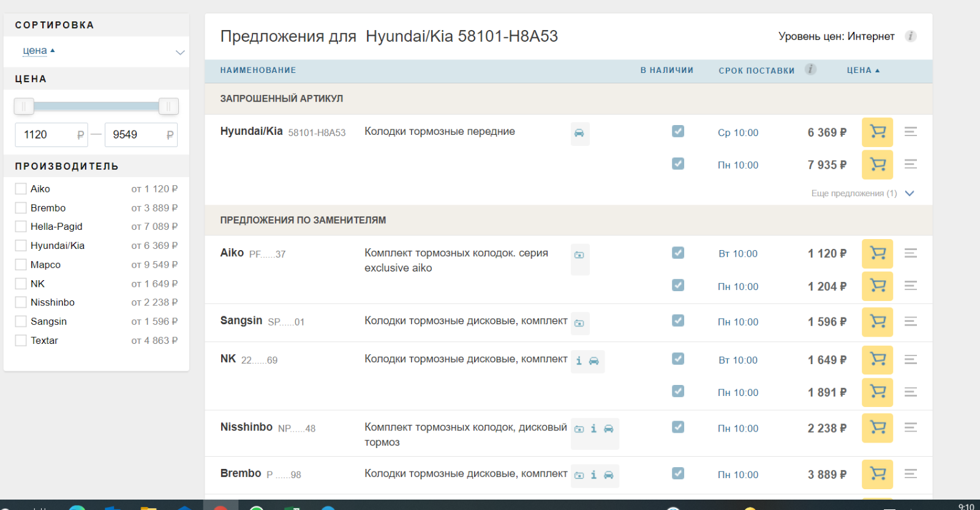980x510 pixels.
Task: Open details menu for Sangsin 1 596 ₽ offer
Action: [x=911, y=321]
